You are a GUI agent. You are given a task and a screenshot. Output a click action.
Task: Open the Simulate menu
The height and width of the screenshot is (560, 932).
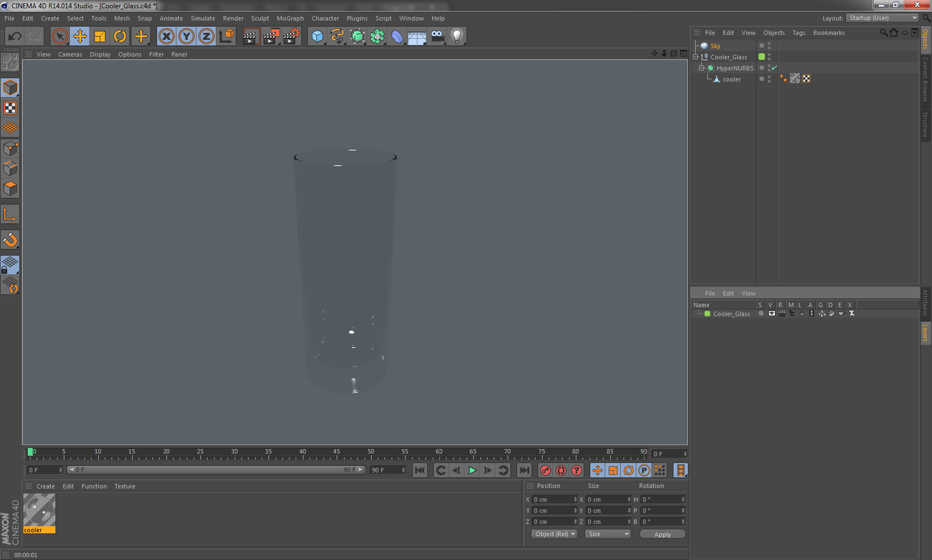click(x=203, y=18)
